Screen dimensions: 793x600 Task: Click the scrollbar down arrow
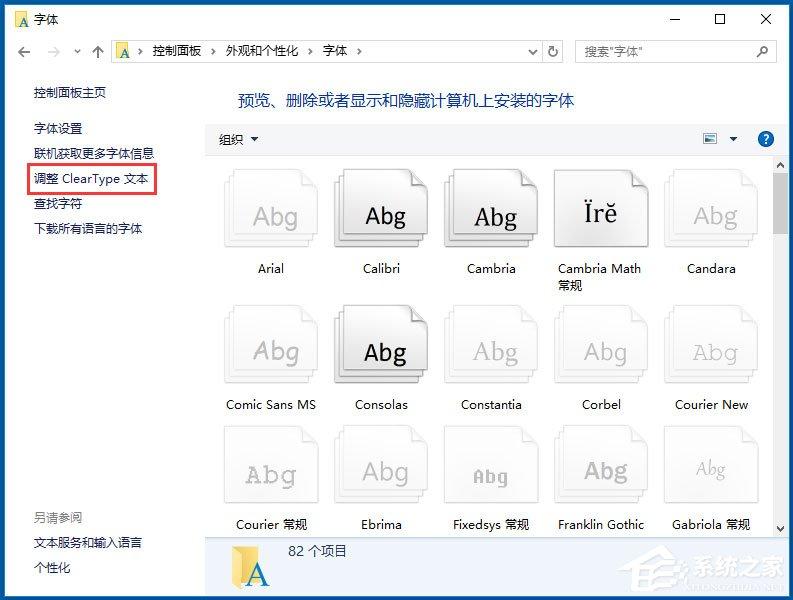click(780, 529)
